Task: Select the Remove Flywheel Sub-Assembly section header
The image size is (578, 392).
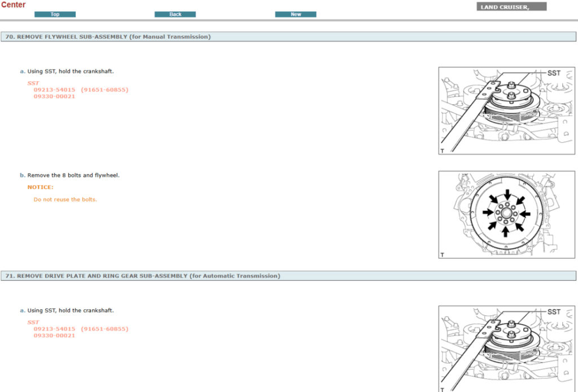Action: click(x=108, y=37)
